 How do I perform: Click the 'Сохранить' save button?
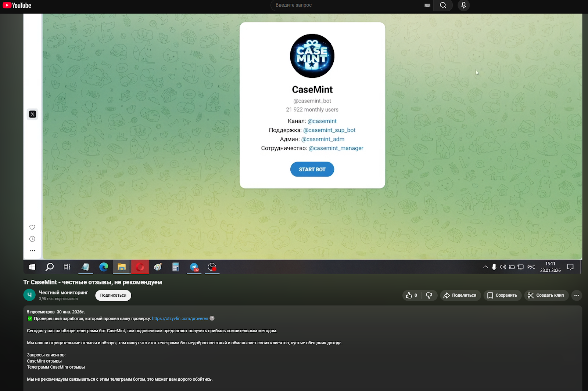502,295
